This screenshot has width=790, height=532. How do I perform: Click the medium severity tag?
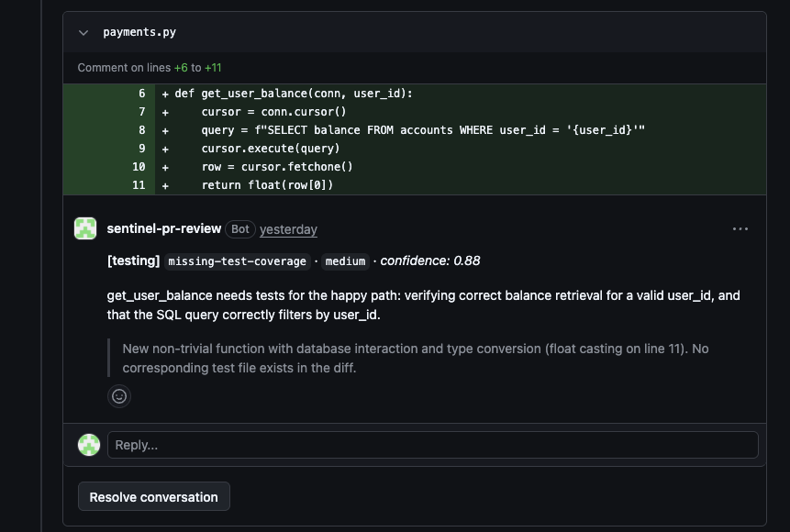[x=345, y=261]
